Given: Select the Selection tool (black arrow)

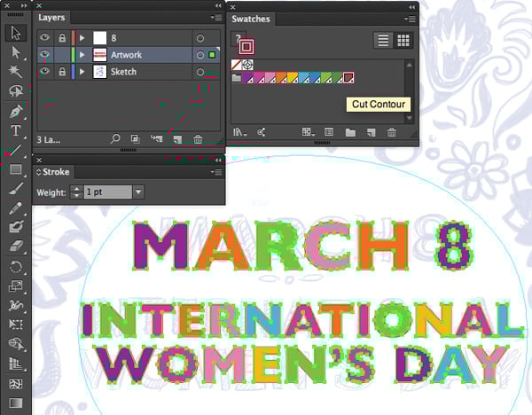Looking at the screenshot, I should point(16,34).
